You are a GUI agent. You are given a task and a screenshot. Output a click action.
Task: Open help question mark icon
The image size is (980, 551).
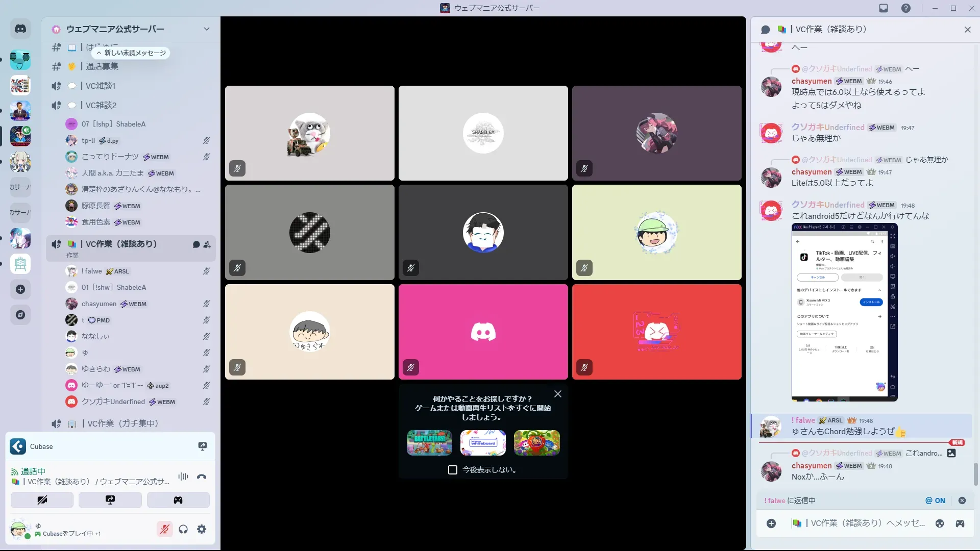pos(906,8)
